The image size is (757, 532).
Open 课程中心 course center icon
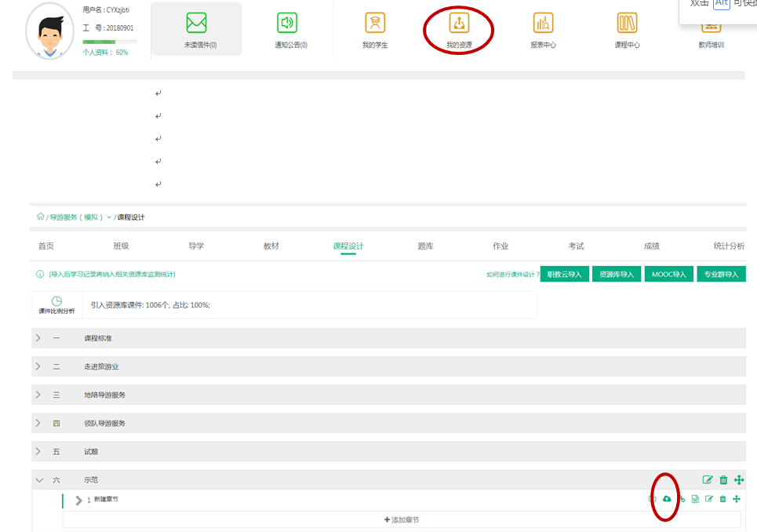tap(627, 24)
